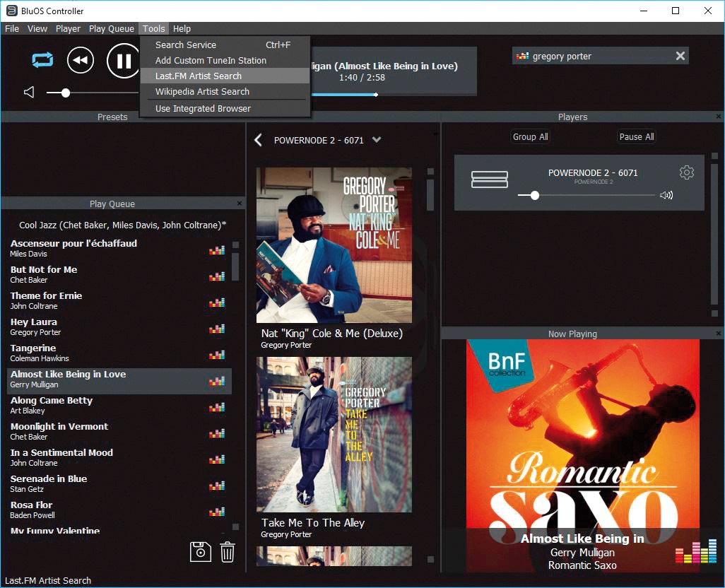Open the Help menu
The width and height of the screenshot is (725, 588).
coord(182,29)
